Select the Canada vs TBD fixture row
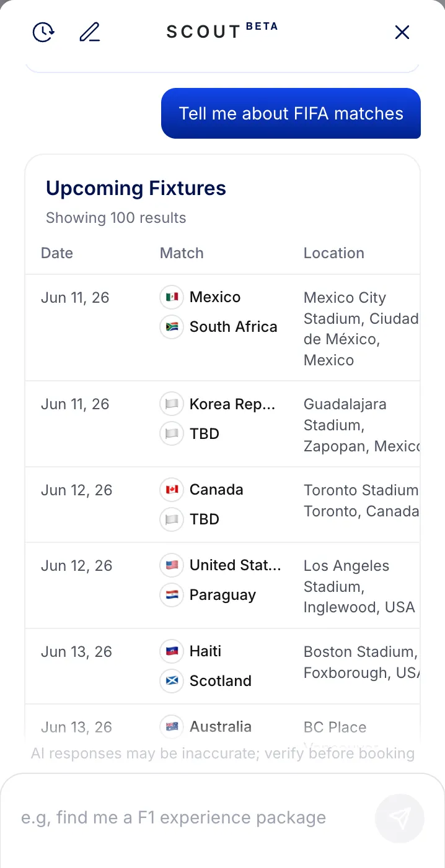Image resolution: width=445 pixels, height=868 pixels. click(x=222, y=504)
